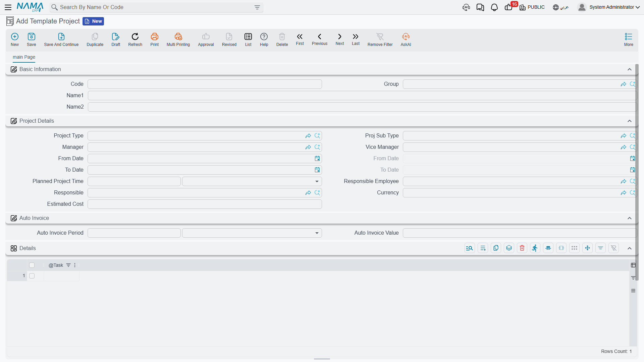Open the List view
The image size is (644, 362).
coord(248,40)
